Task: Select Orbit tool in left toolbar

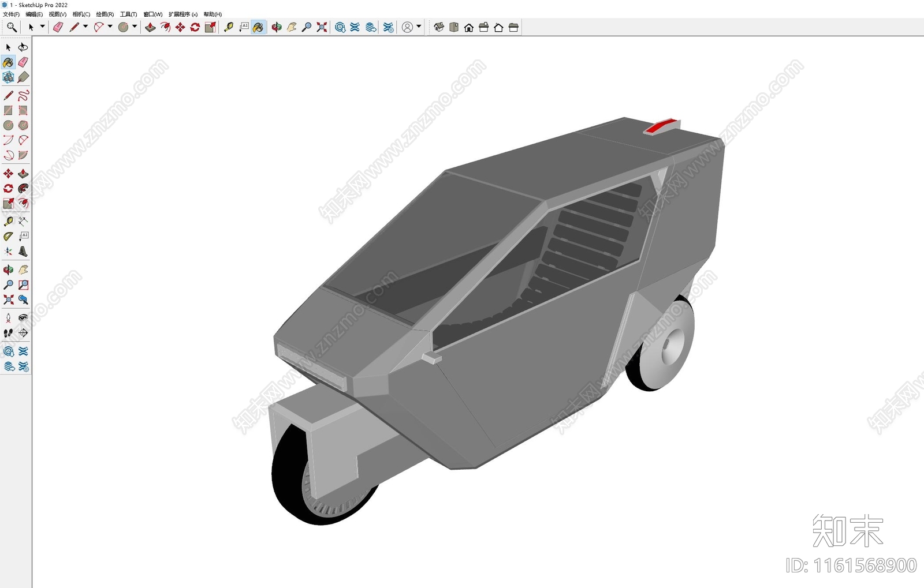Action: pyautogui.click(x=8, y=269)
